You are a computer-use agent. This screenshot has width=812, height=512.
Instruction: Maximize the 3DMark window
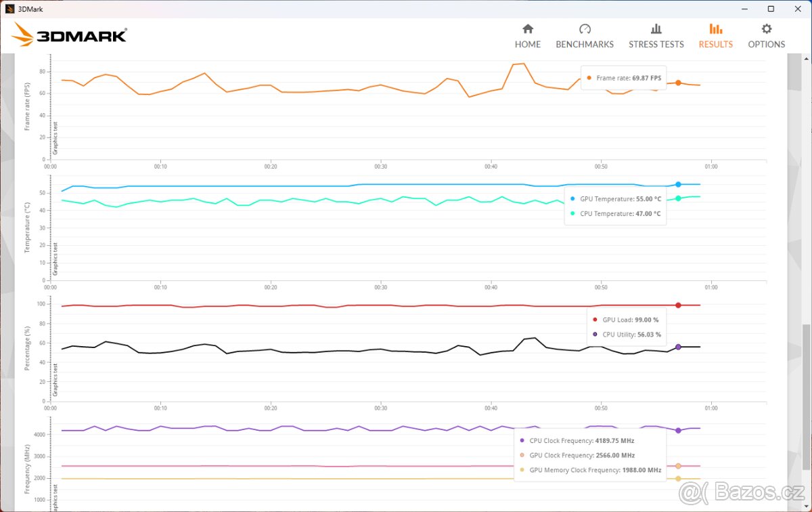(x=771, y=9)
